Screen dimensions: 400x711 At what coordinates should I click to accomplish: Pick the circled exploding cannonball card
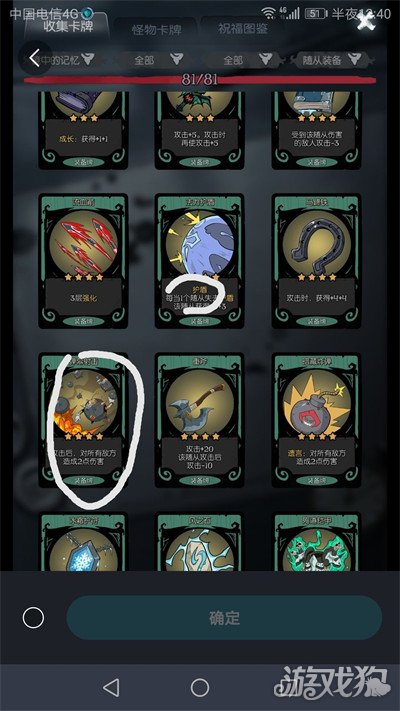tap(83, 420)
